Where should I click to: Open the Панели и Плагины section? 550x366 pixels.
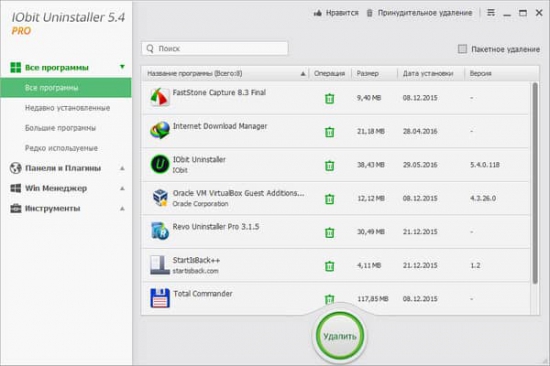(63, 168)
